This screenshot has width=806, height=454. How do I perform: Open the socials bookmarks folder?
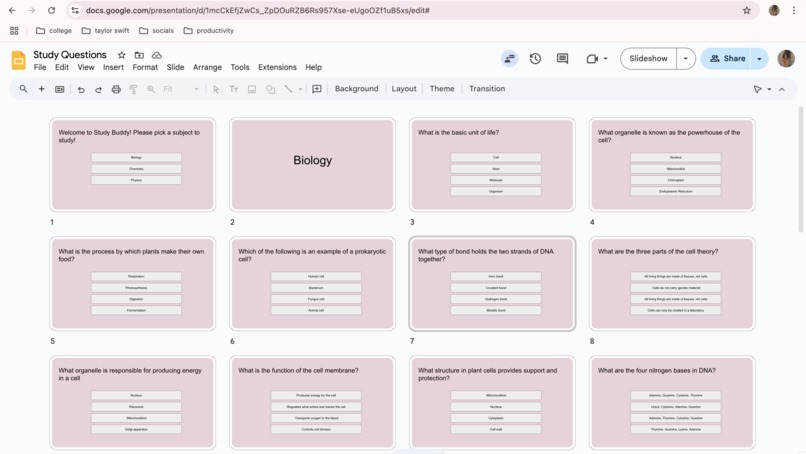156,31
